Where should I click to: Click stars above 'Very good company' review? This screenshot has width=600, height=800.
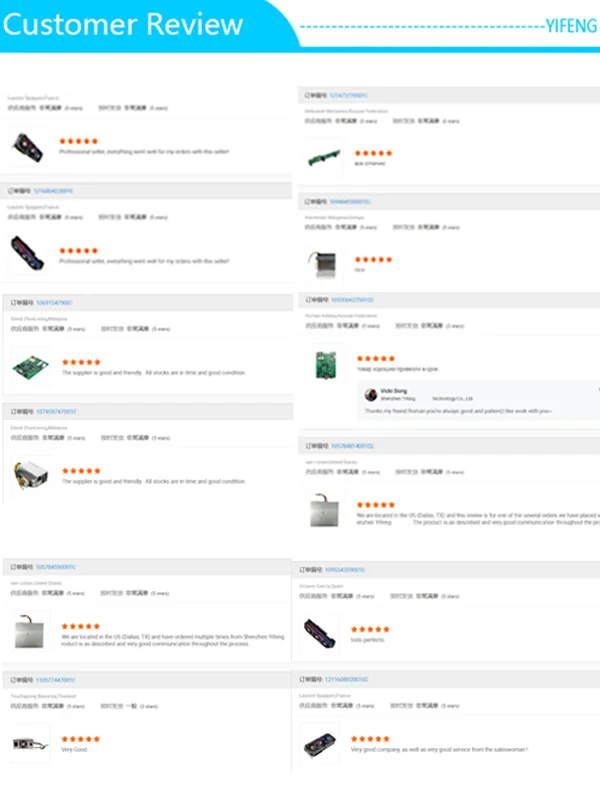point(371,738)
